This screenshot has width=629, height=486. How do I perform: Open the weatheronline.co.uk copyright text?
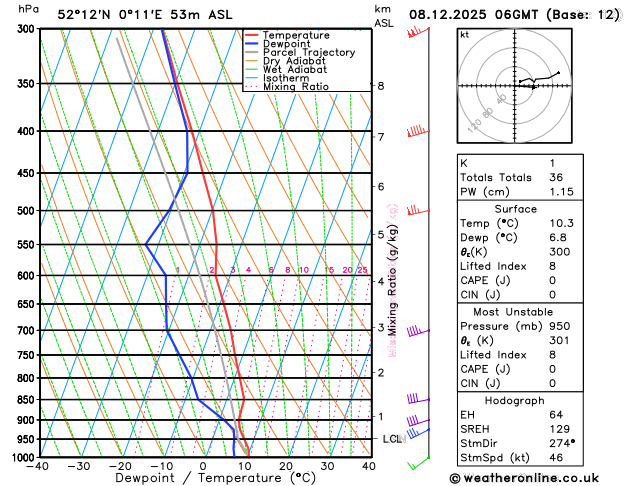[x=524, y=478]
